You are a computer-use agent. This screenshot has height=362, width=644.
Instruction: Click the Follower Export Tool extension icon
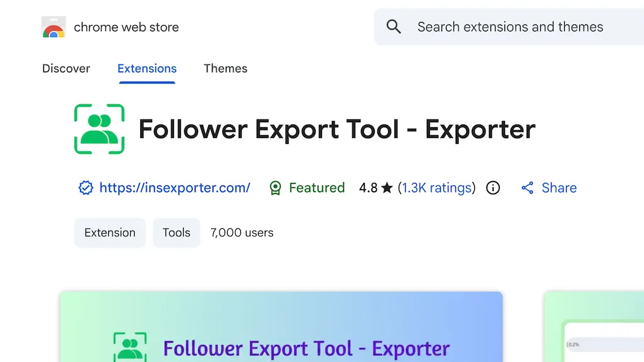99,129
